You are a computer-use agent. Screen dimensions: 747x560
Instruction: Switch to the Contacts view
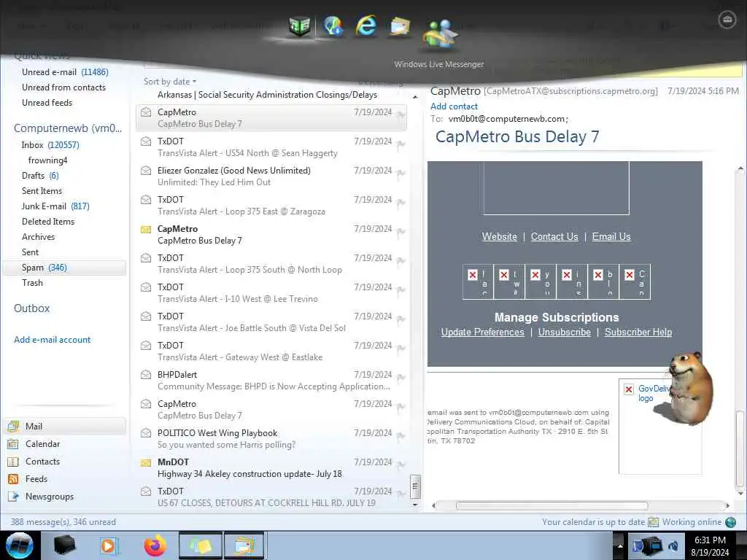coord(42,462)
